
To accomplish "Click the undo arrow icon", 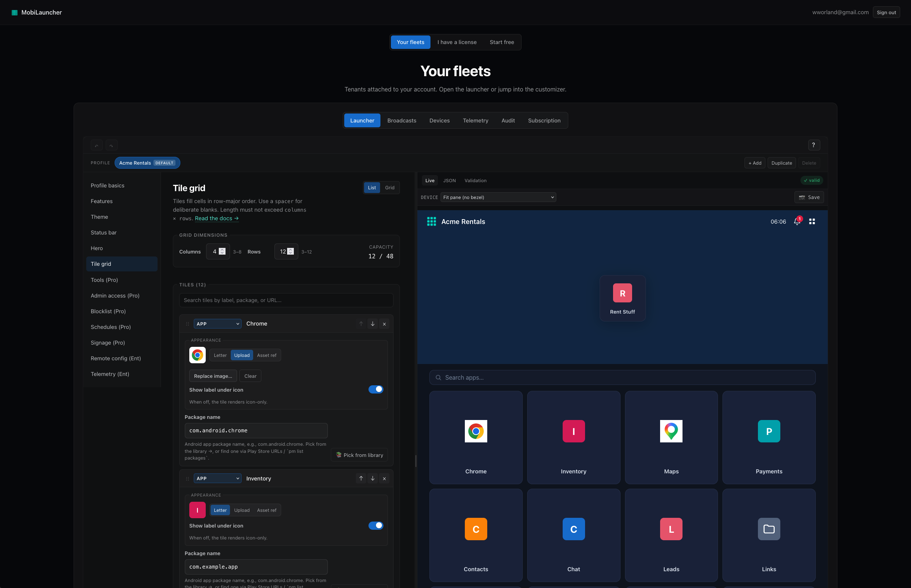I will click(97, 145).
